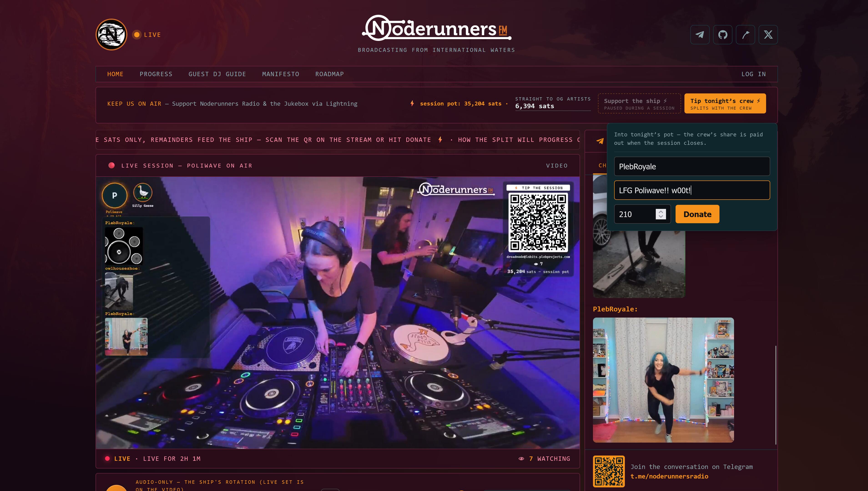This screenshot has width=868, height=491.
Task: Click the Telegram paper plane chat icon
Action: click(x=600, y=141)
